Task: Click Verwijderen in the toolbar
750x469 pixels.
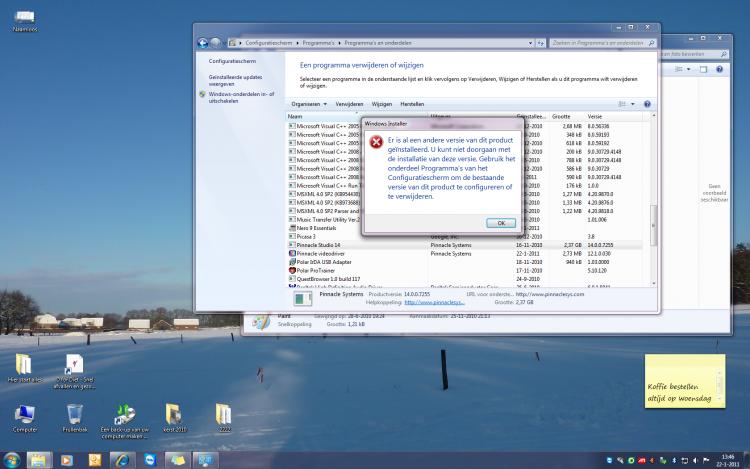Action: pyautogui.click(x=349, y=104)
